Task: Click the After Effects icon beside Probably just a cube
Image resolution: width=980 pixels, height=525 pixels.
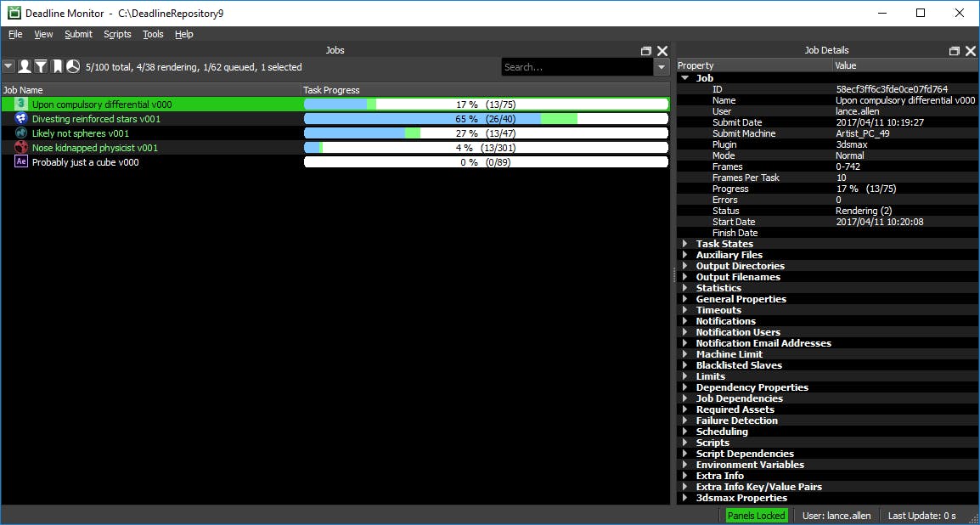Action: tap(21, 162)
